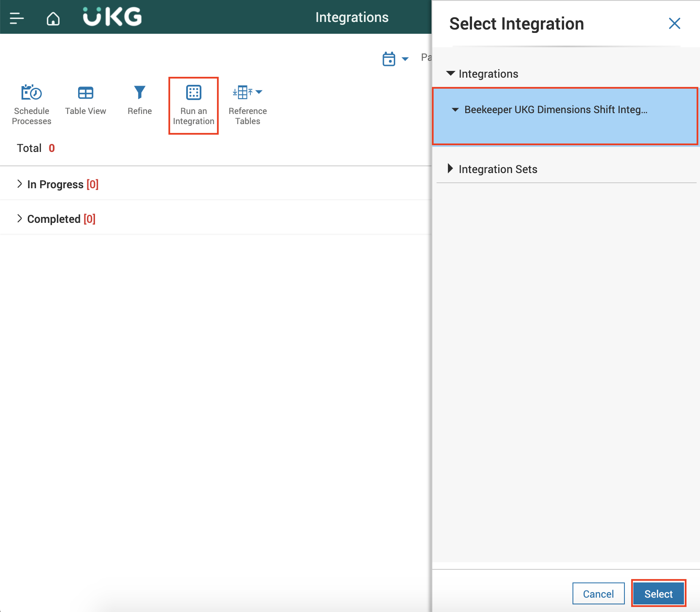The image size is (700, 612).
Task: Select Beekeeper UKG Dimensions Shift Integration
Action: [565, 116]
